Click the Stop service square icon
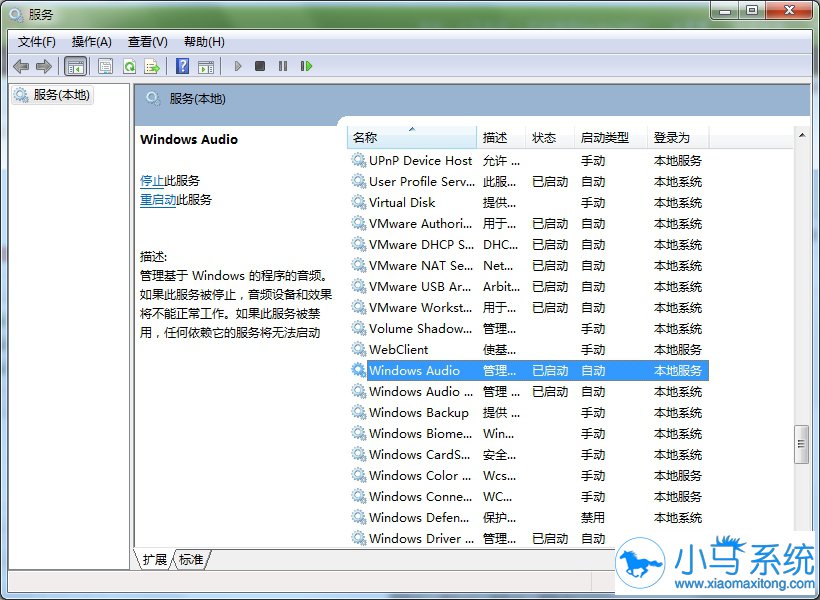Viewport: 820px width, 600px height. point(259,66)
